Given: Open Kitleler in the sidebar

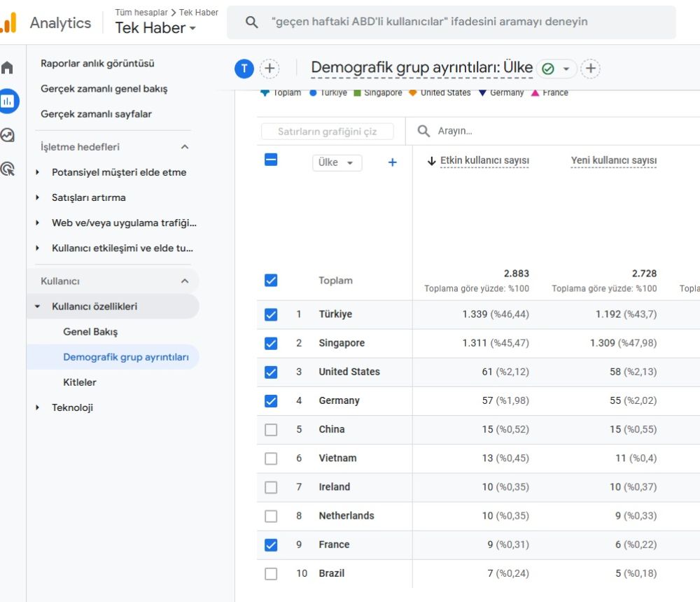Looking at the screenshot, I should [80, 382].
